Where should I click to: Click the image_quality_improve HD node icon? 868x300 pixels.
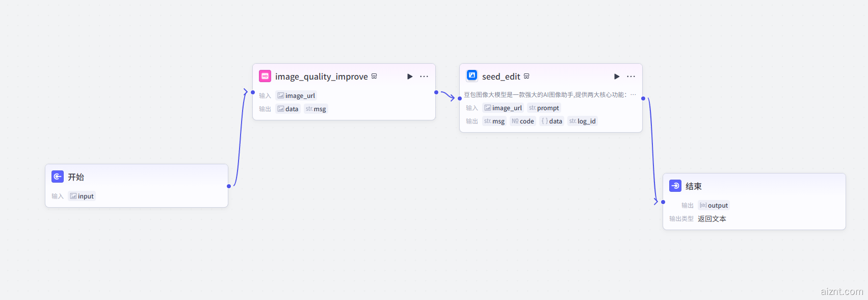tap(265, 76)
